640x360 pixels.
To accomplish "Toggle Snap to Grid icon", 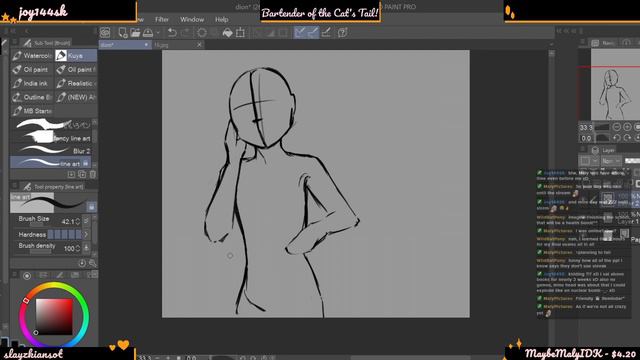I will point(326,32).
